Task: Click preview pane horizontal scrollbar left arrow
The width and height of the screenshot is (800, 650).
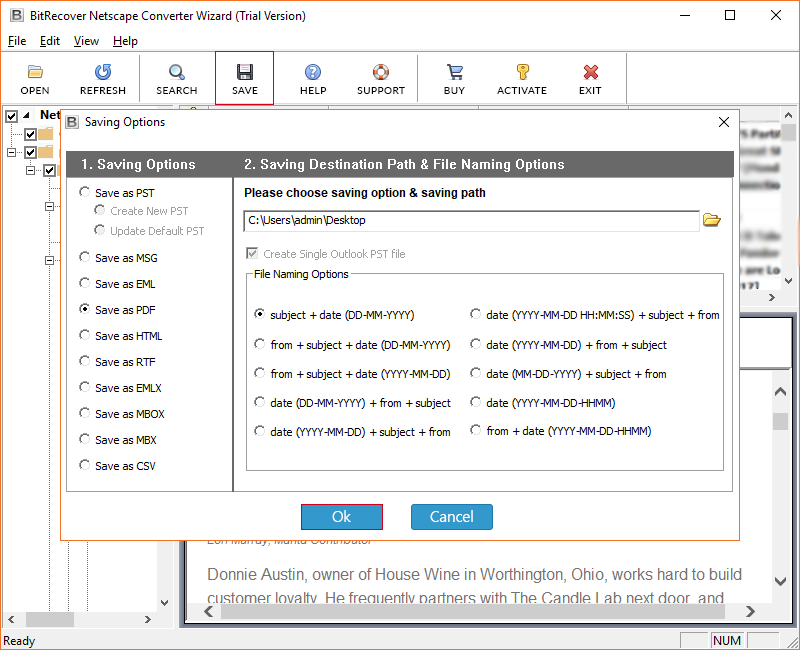Action: click(208, 611)
